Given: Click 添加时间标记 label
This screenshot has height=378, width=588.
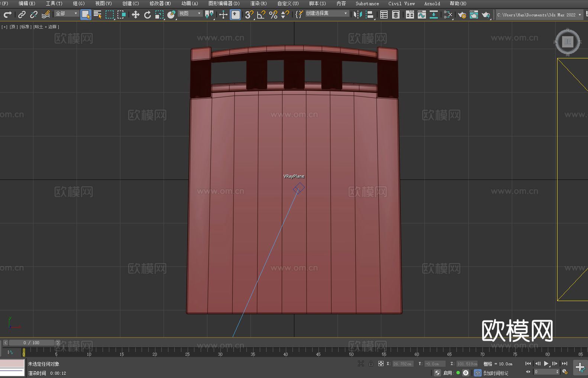Looking at the screenshot, I should tap(495, 373).
